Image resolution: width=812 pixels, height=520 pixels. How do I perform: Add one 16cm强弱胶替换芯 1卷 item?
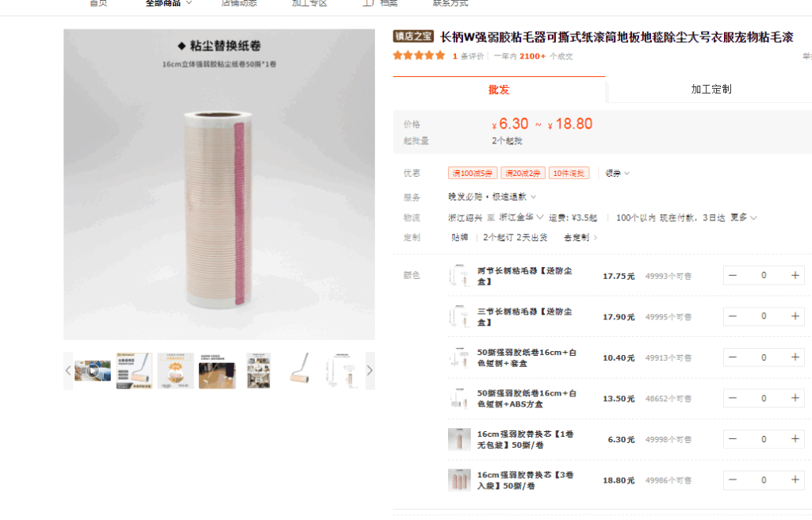click(x=795, y=438)
